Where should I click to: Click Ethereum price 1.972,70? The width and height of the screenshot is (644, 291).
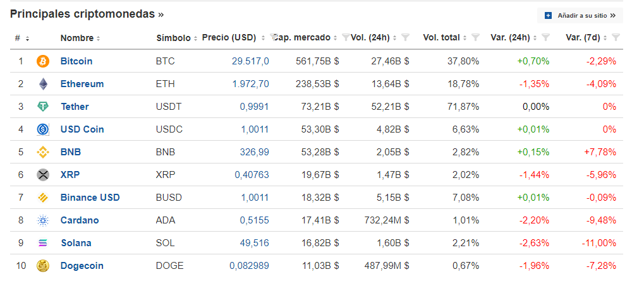click(250, 84)
